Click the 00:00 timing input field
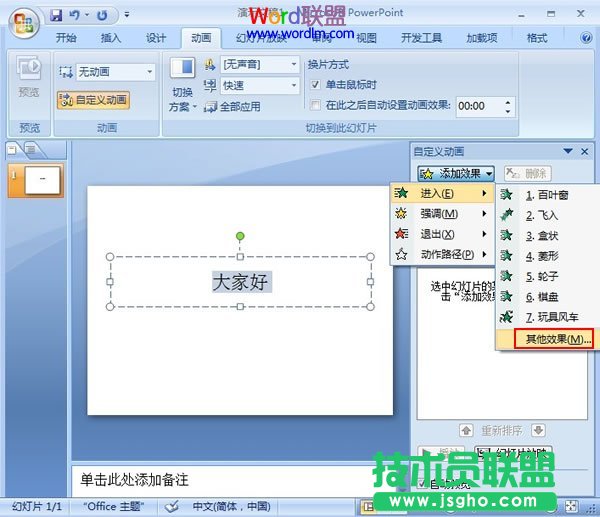Screen dimensions: 600x517 [x=478, y=106]
